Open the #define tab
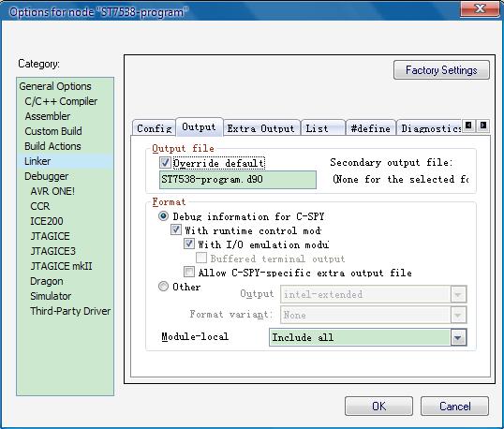 click(x=370, y=128)
